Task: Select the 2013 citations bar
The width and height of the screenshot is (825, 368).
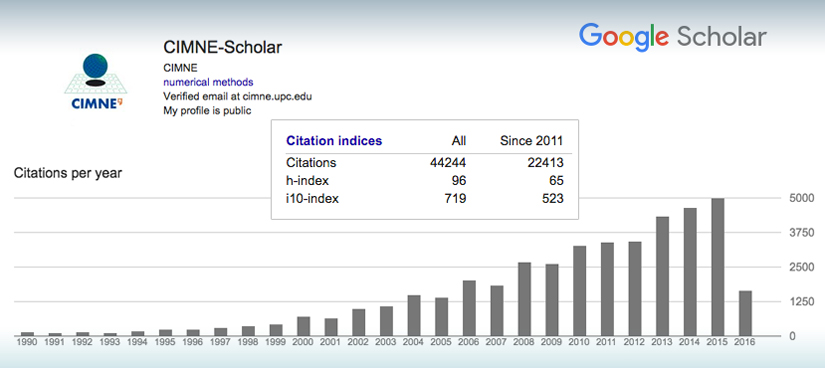Action: 663,276
